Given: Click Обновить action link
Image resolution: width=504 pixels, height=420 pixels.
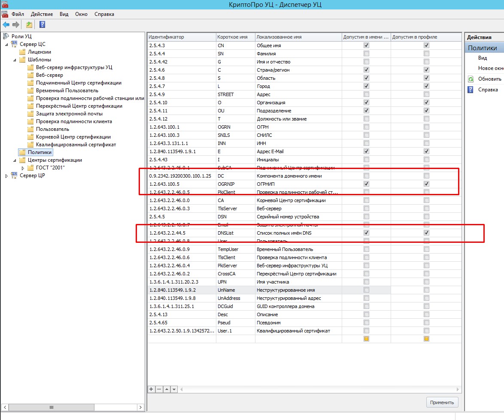Looking at the screenshot, I should point(489,79).
